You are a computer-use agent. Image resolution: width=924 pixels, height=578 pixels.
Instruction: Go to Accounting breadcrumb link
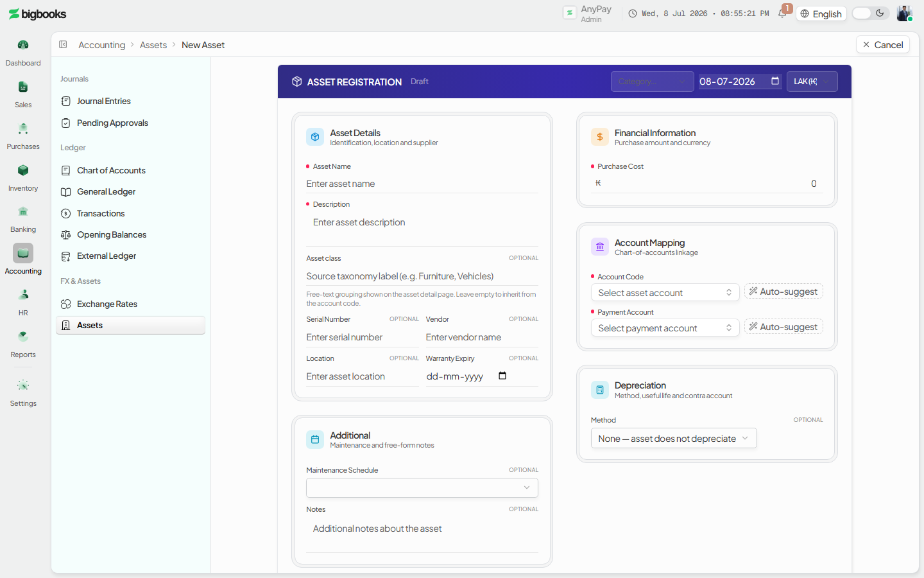tap(101, 44)
